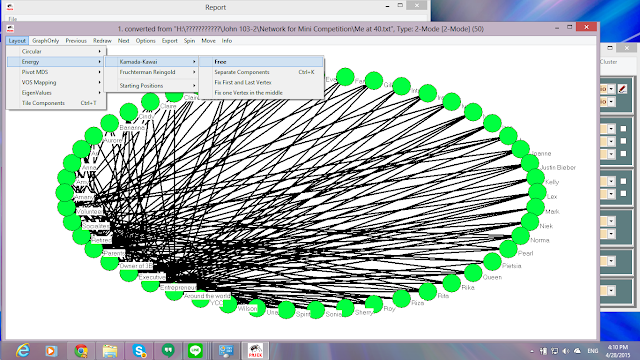This screenshot has height=360, width=640.
Task: Click the 'Entrepreneur' vertex label
Action: pos(178,287)
